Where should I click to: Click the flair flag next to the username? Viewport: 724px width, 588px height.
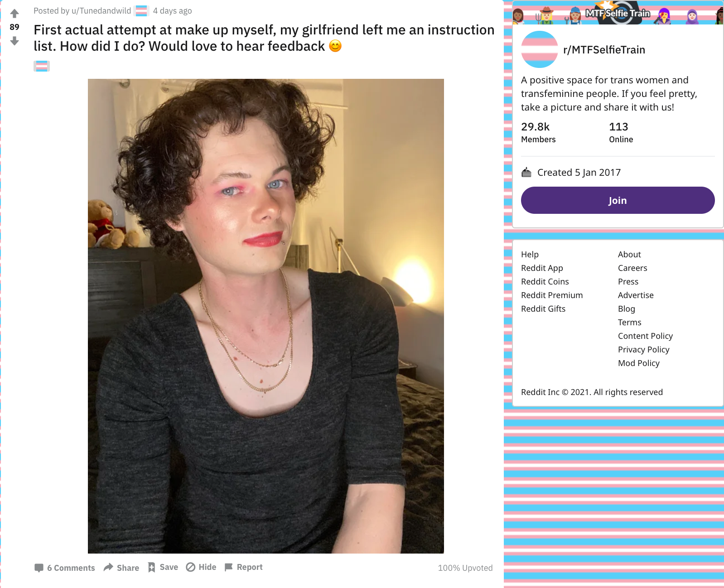point(142,11)
